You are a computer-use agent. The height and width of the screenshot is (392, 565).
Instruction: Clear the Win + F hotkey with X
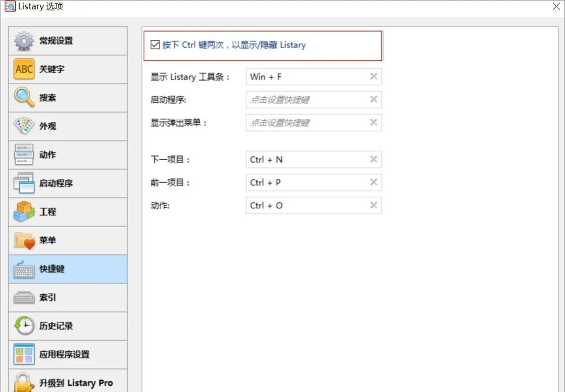tap(374, 76)
